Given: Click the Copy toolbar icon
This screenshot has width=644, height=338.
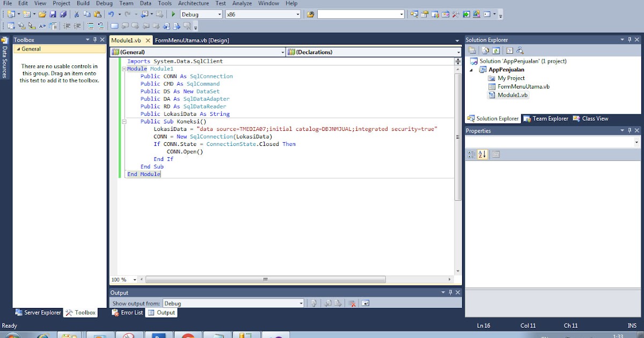Looking at the screenshot, I should point(87,14).
